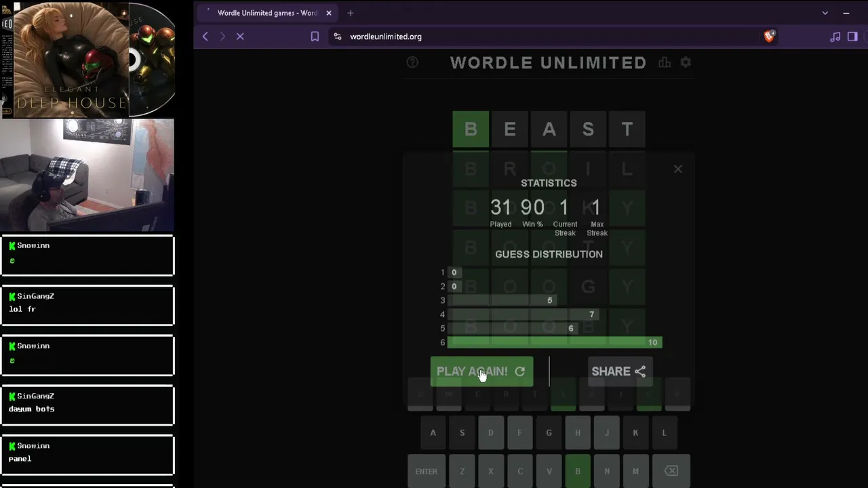Click the PLAY AGAIN! button
This screenshot has height=488, width=868.
click(x=481, y=371)
